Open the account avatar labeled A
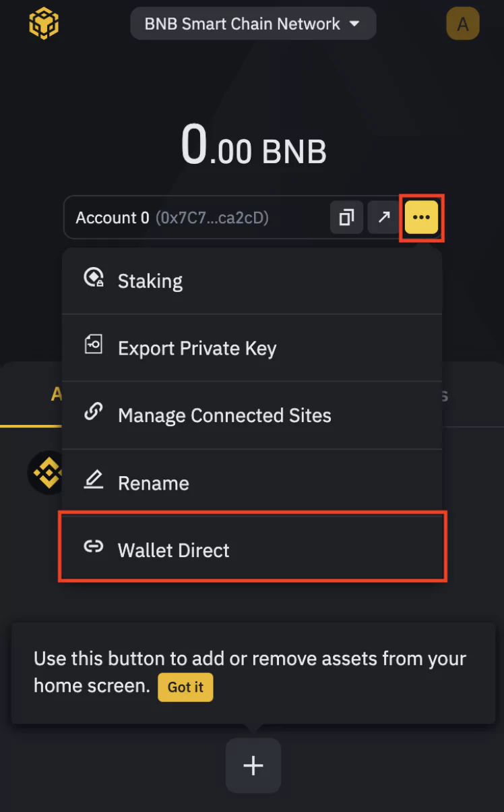The height and width of the screenshot is (812, 504). coord(463,24)
